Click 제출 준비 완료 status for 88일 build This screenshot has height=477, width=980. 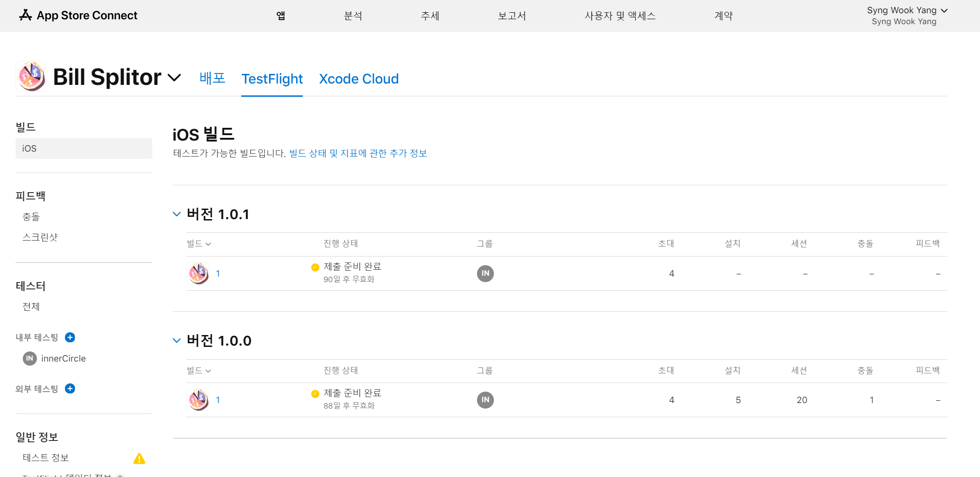coord(353,393)
